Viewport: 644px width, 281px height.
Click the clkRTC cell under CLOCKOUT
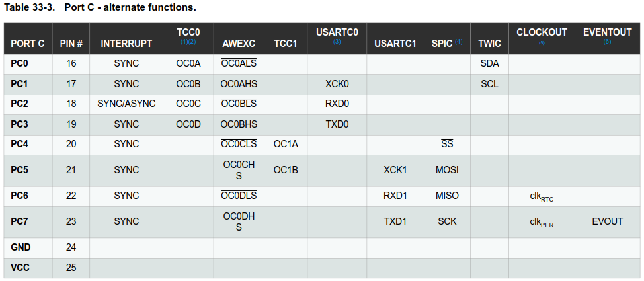(x=542, y=196)
